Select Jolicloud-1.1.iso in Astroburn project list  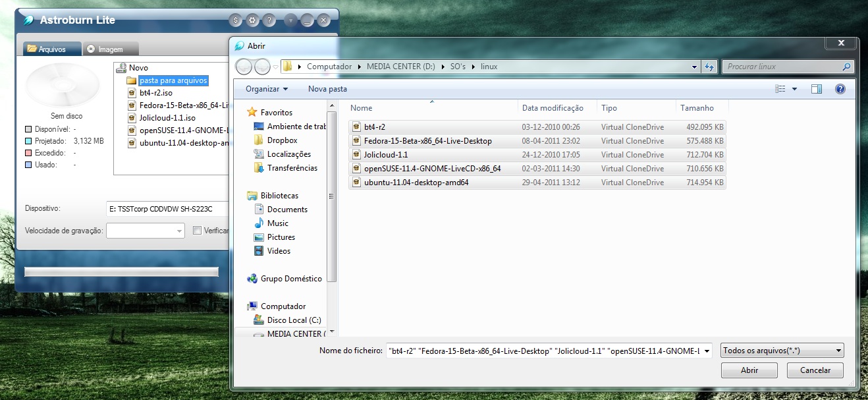[x=167, y=118]
